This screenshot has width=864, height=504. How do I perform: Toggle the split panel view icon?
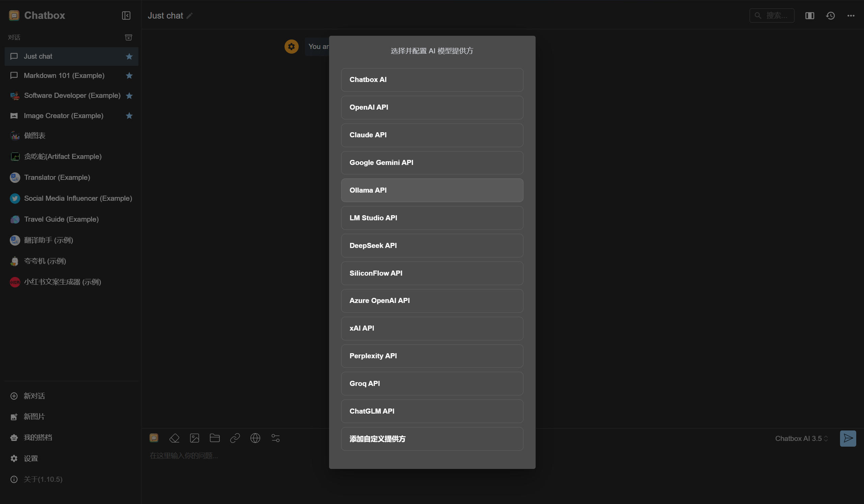tap(809, 16)
